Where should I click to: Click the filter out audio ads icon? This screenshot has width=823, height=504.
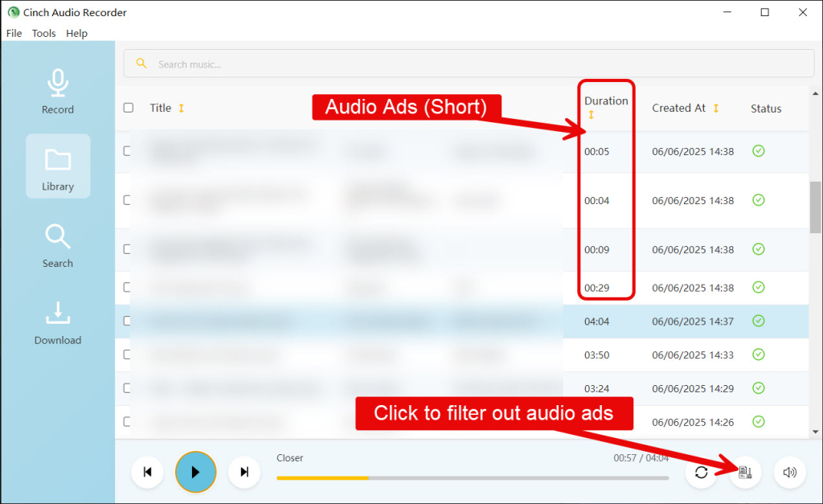point(745,473)
